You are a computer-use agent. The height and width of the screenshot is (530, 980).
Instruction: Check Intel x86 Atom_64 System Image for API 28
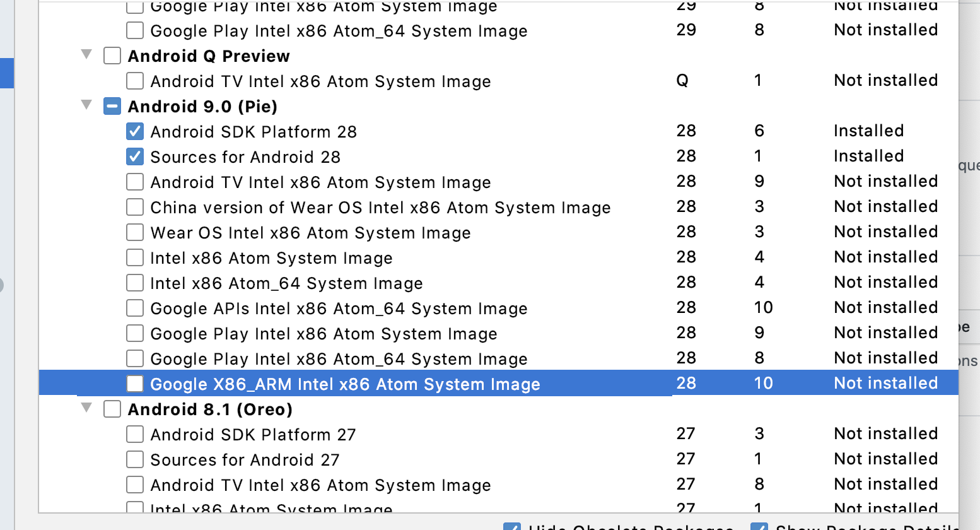(134, 283)
